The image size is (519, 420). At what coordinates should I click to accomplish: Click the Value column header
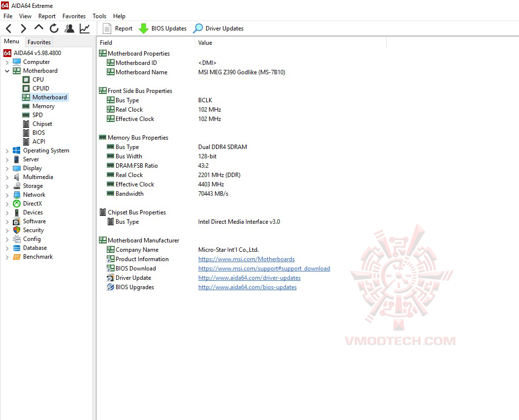click(291, 43)
